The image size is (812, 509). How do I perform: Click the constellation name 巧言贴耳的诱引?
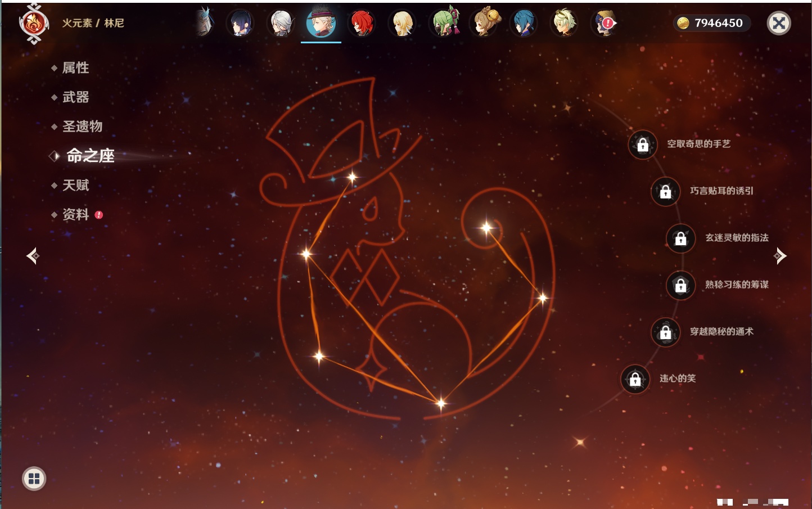[721, 191]
